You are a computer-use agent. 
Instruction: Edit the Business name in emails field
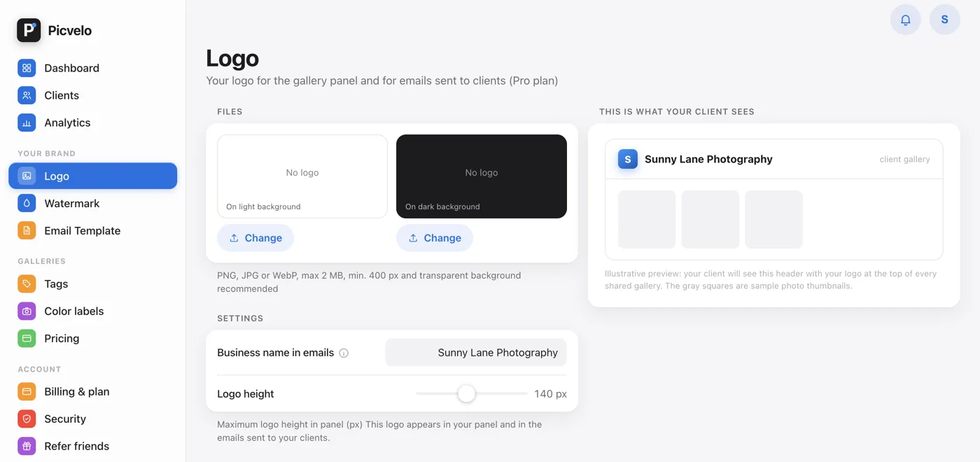pyautogui.click(x=476, y=353)
